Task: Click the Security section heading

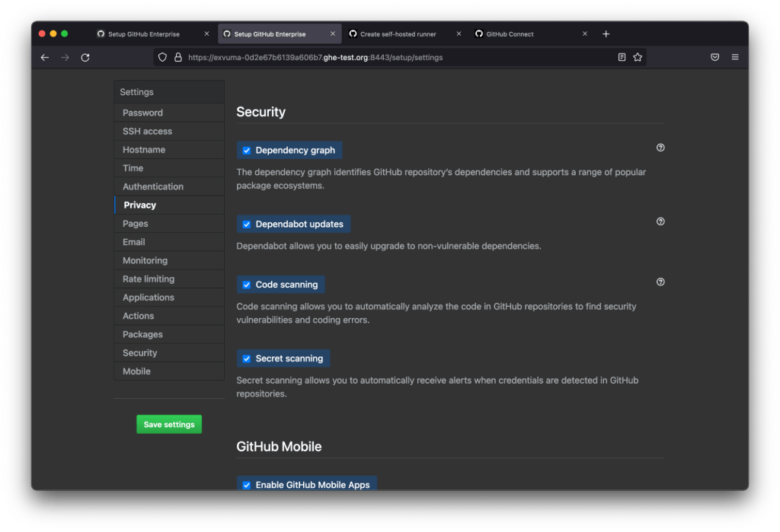Action: click(261, 112)
